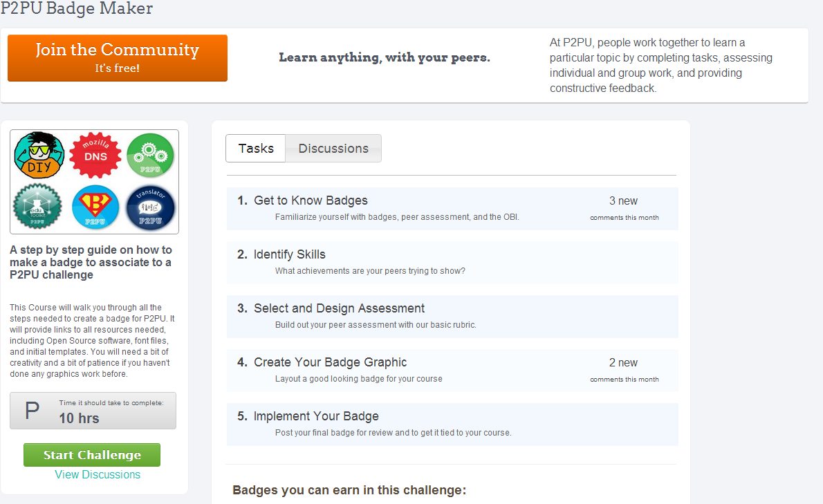Image resolution: width=823 pixels, height=504 pixels.
Task: Click the DIY badge icon
Action: point(39,156)
